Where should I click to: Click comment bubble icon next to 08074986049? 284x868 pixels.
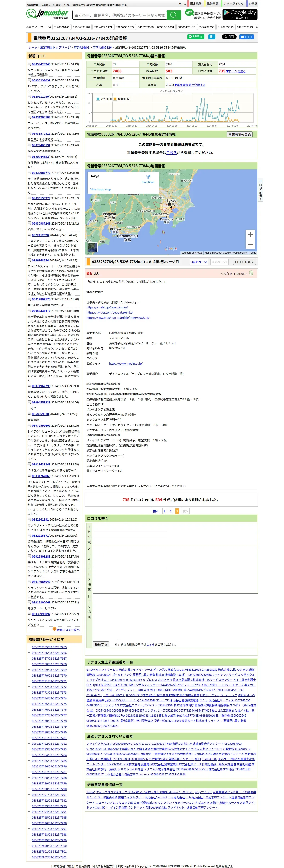pyautogui.click(x=30, y=582)
